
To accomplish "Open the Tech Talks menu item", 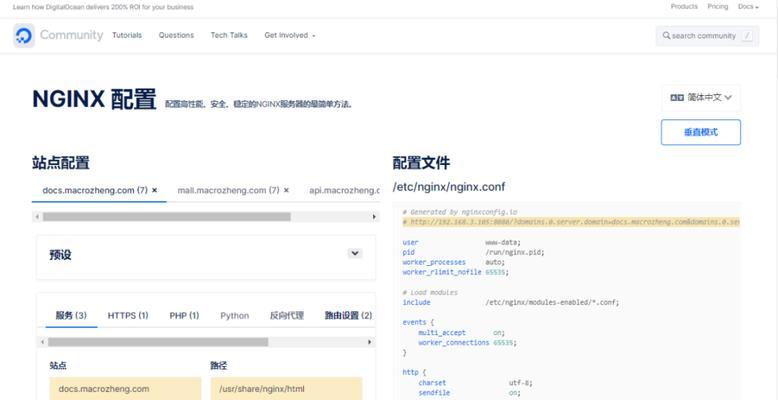I will pyautogui.click(x=229, y=35).
